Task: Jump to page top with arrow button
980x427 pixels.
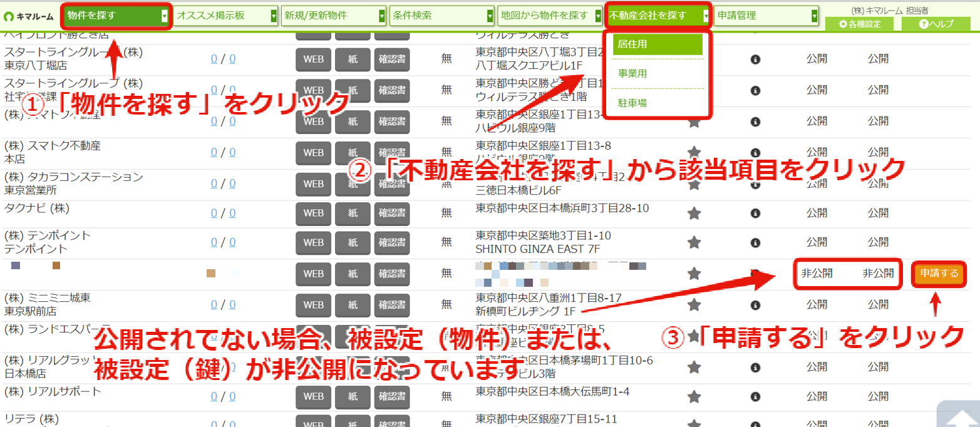Action: point(958,414)
